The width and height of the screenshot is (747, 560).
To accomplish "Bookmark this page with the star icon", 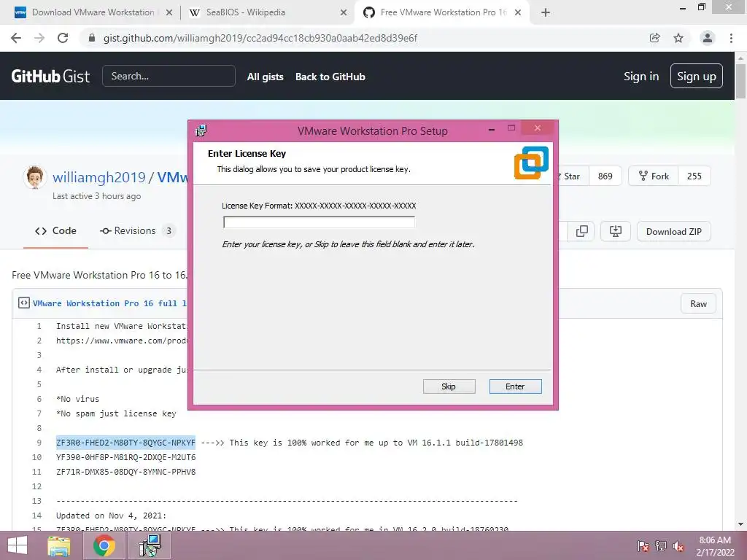I will point(678,38).
